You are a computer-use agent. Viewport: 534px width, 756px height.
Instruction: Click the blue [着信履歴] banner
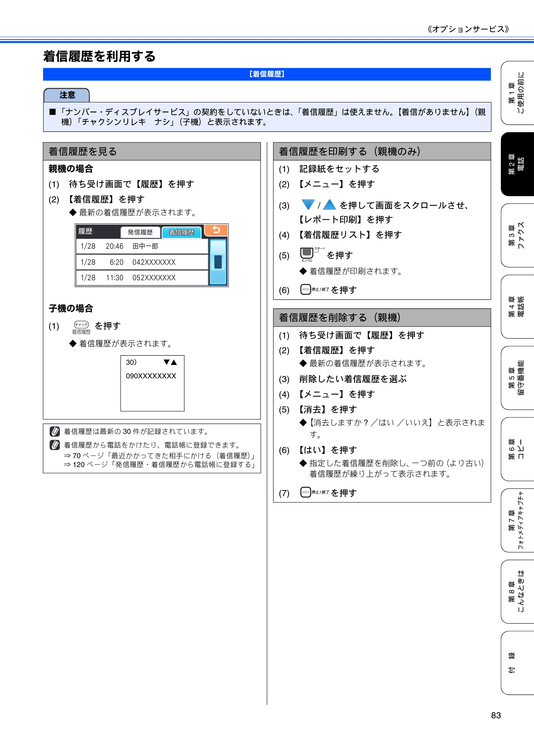(267, 74)
